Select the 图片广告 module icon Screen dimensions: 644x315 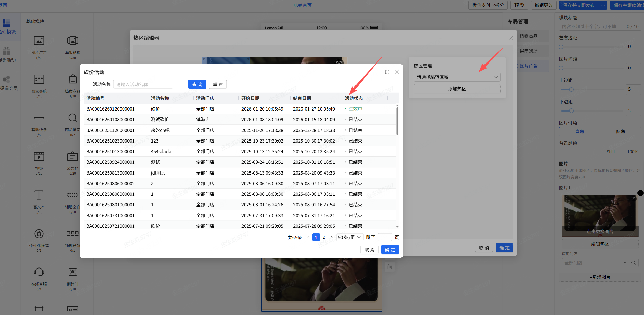pos(39,41)
